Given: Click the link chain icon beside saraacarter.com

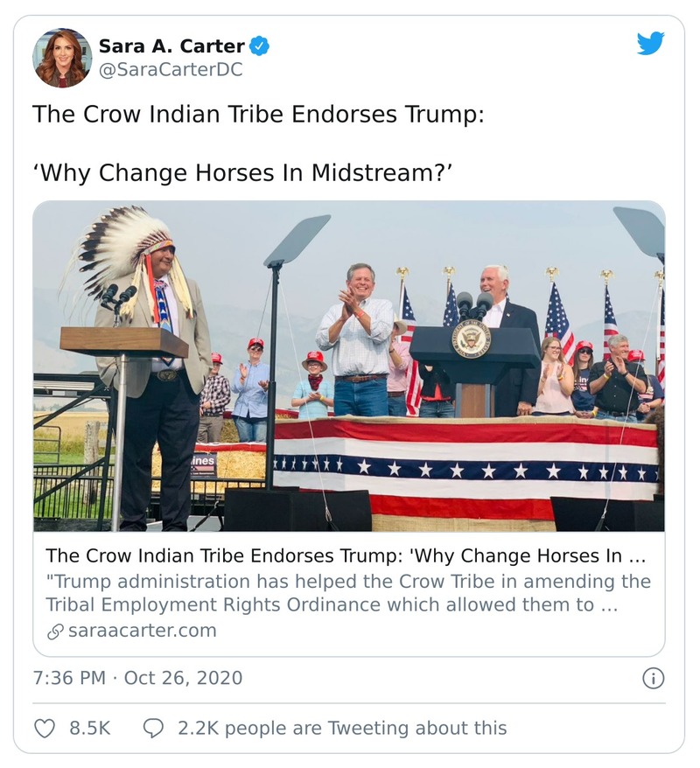Looking at the screenshot, I should pos(55,631).
